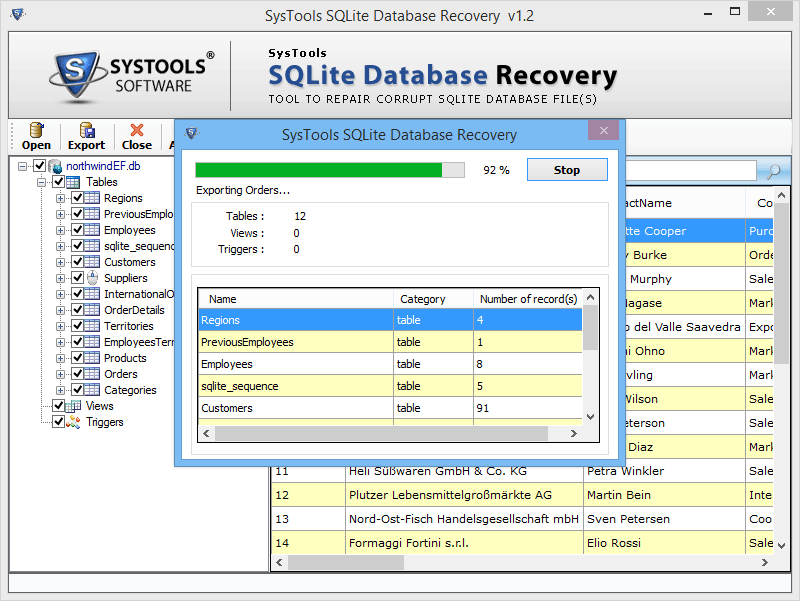The image size is (800, 601).
Task: Expand the Categories table node
Action: pos(60,391)
